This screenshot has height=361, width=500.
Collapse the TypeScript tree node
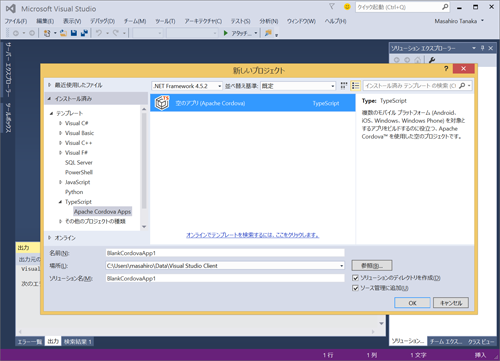pyautogui.click(x=60, y=202)
